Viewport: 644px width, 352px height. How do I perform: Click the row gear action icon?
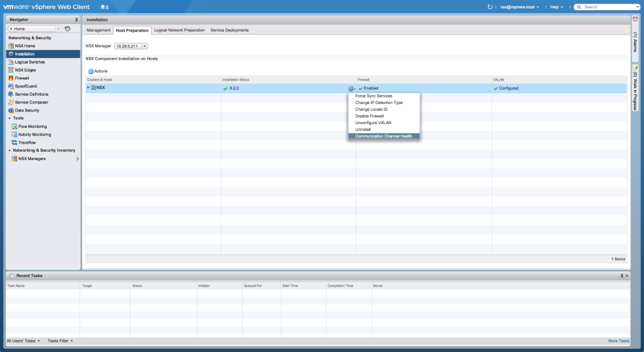pyautogui.click(x=351, y=88)
